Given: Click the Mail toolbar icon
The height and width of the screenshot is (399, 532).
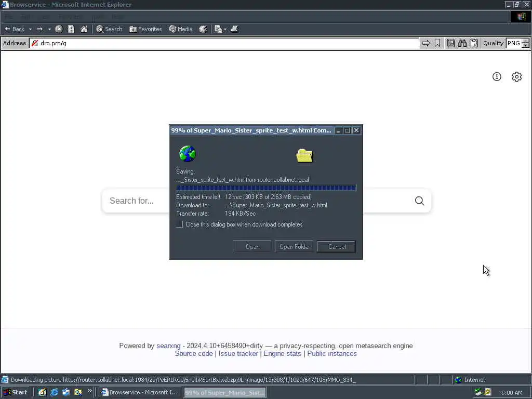Looking at the screenshot, I should click(218, 29).
